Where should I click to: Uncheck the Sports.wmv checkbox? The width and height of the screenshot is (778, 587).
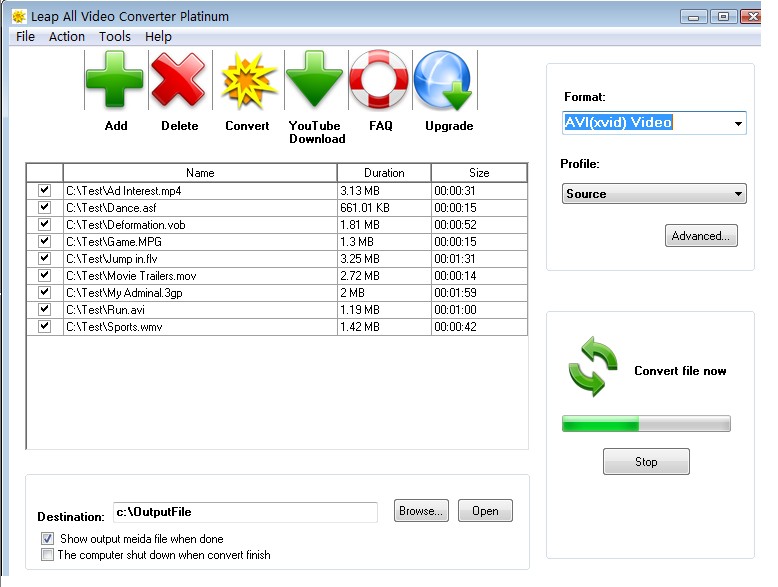(44, 326)
